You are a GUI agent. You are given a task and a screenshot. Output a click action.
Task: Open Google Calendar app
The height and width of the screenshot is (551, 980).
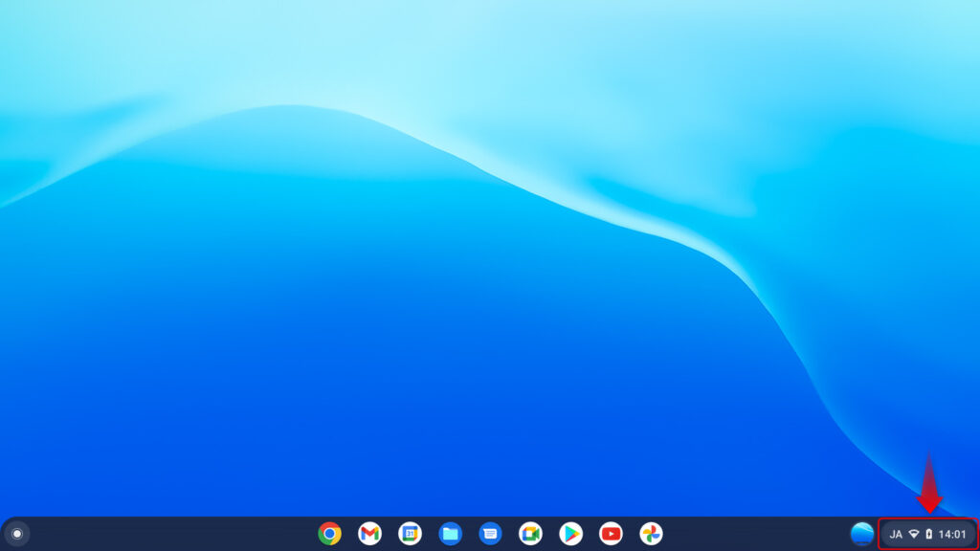click(410, 534)
